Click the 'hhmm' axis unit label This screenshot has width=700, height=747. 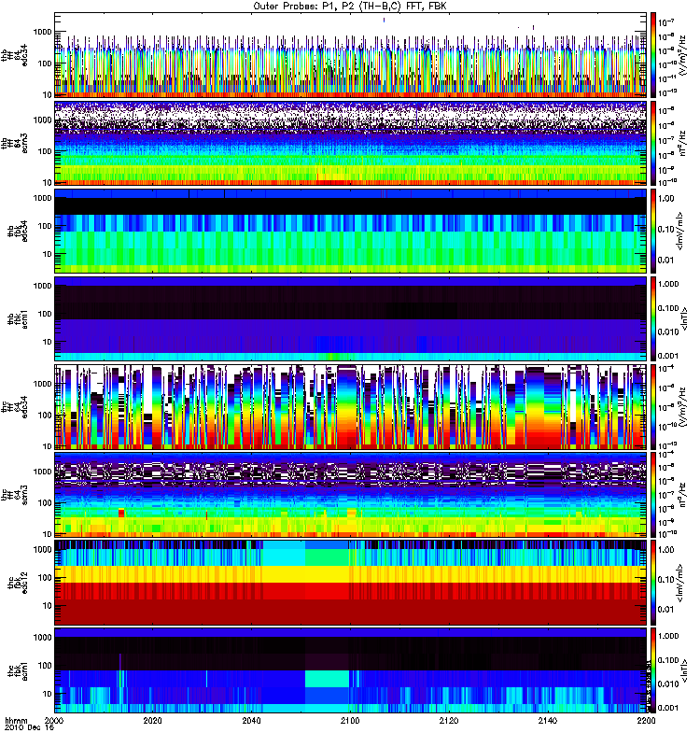coord(16,720)
